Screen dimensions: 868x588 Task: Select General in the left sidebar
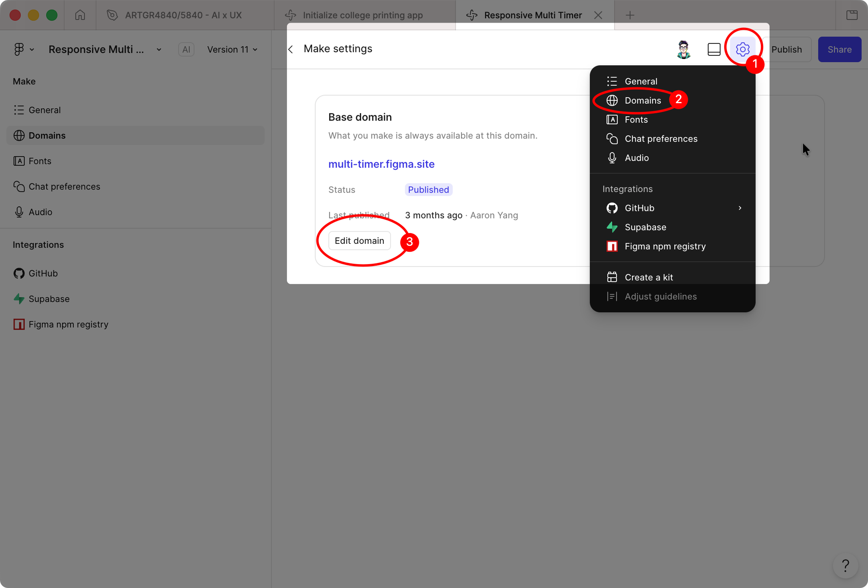pos(136,110)
